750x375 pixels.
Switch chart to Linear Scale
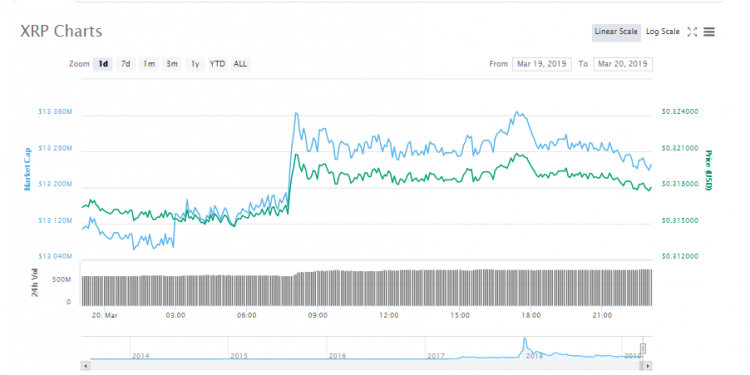click(x=616, y=32)
